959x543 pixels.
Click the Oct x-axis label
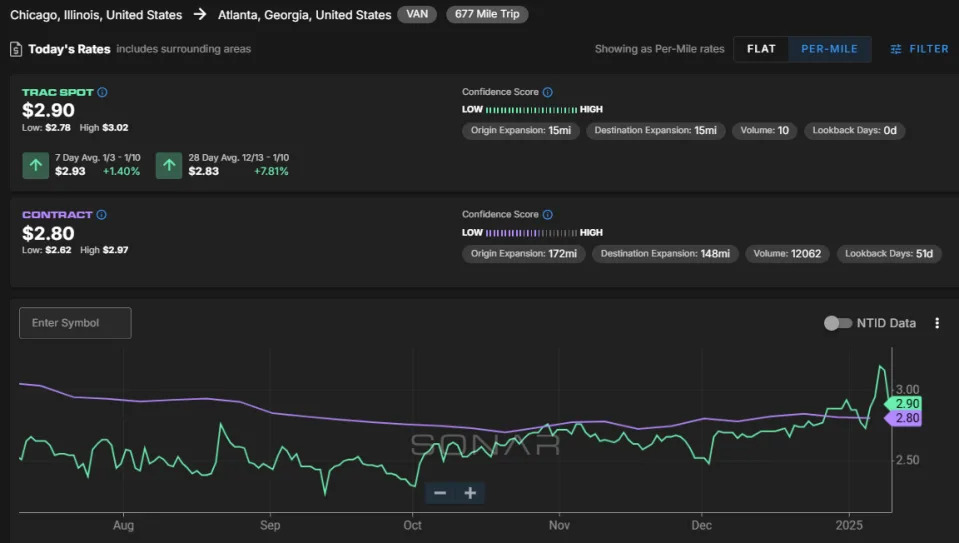(412, 525)
